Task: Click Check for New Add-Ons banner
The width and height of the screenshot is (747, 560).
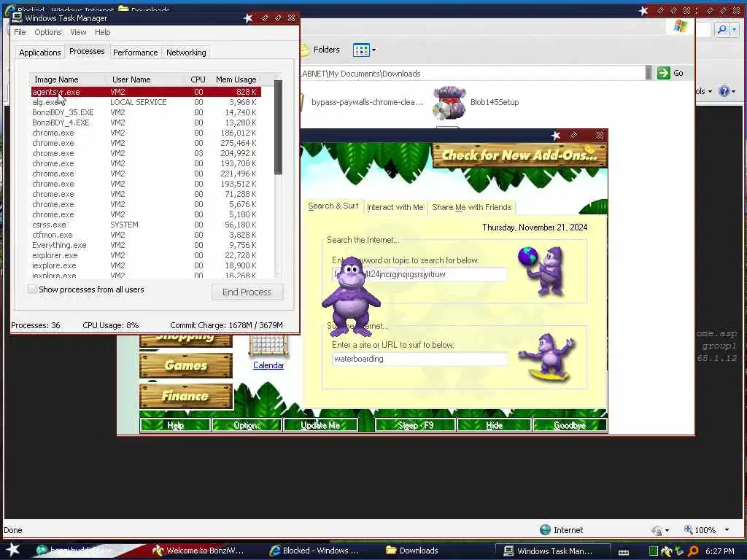Action: [x=519, y=155]
